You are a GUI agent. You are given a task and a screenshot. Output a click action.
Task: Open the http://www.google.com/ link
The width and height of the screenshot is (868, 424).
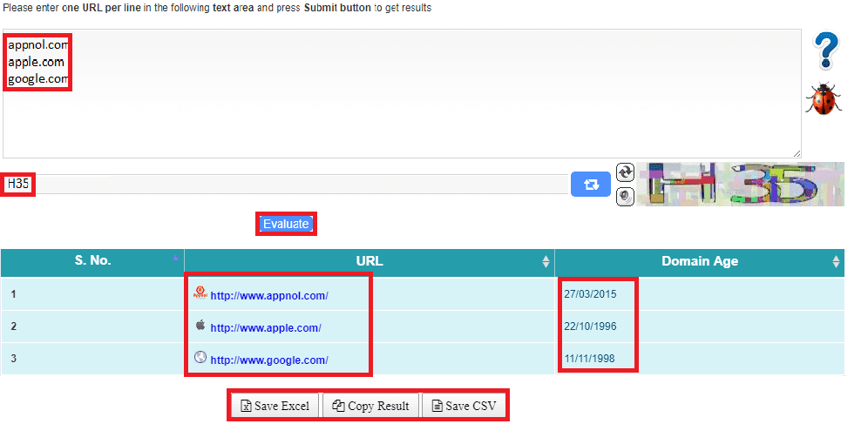click(x=269, y=360)
